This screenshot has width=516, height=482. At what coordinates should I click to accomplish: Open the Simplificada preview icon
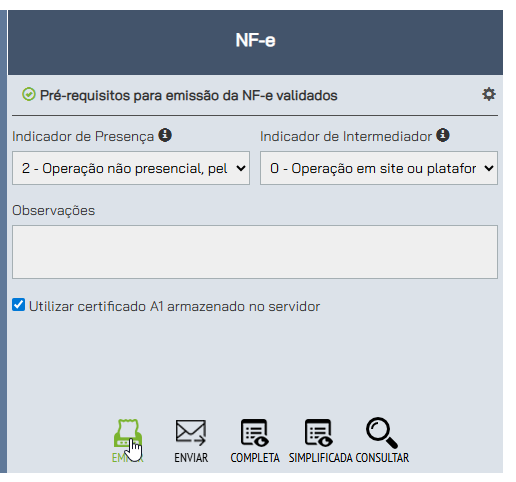[x=319, y=433]
